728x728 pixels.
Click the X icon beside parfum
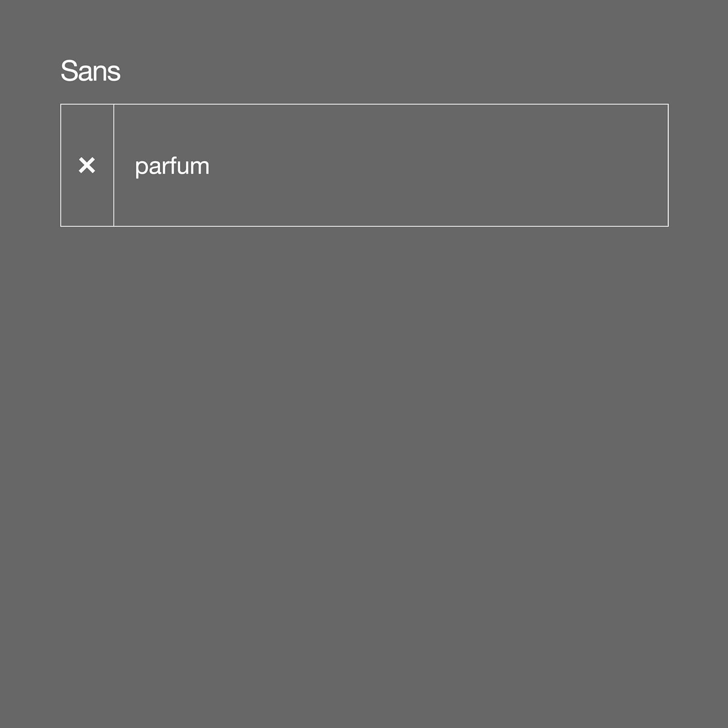click(87, 165)
